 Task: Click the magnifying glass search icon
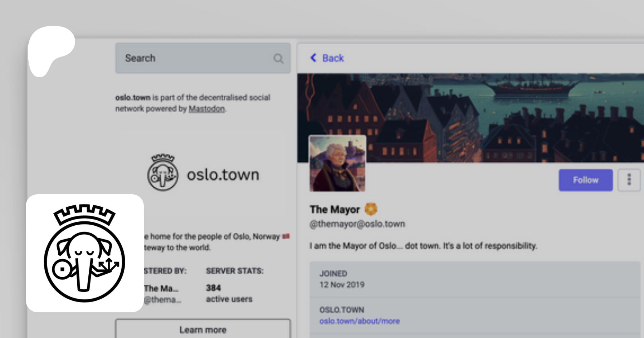[278, 58]
